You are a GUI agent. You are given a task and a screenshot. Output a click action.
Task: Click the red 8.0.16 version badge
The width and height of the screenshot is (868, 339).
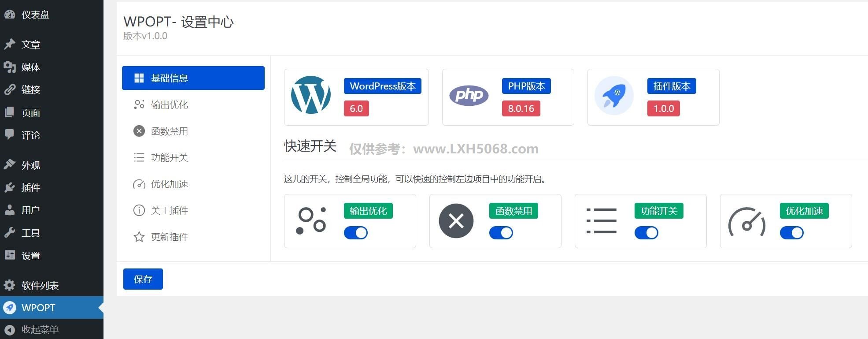point(521,108)
